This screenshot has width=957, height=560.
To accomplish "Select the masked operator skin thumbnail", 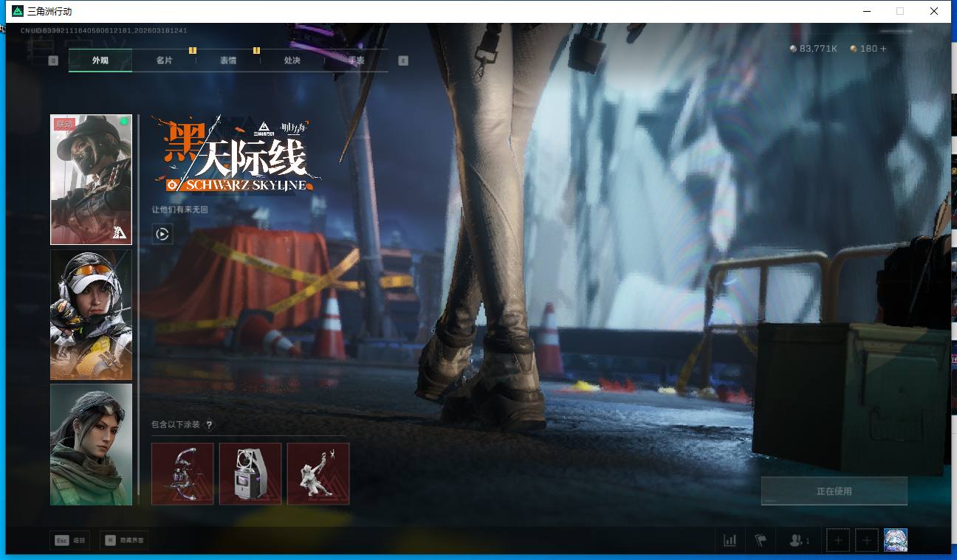I will click(x=91, y=179).
